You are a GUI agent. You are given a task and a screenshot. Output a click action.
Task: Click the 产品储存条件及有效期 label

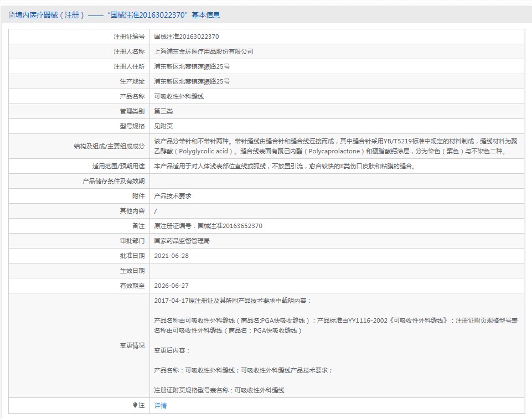[113, 181]
